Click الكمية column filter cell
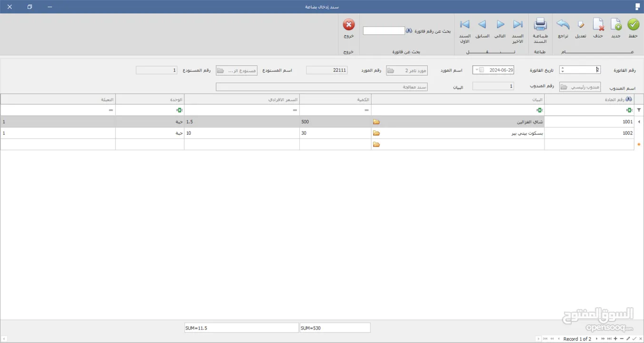This screenshot has width=644, height=343. pos(335,110)
